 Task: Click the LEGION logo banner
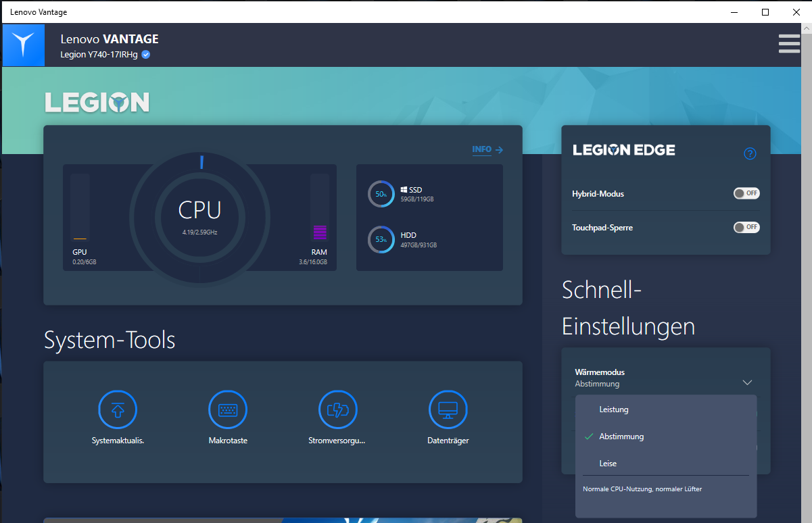97,102
